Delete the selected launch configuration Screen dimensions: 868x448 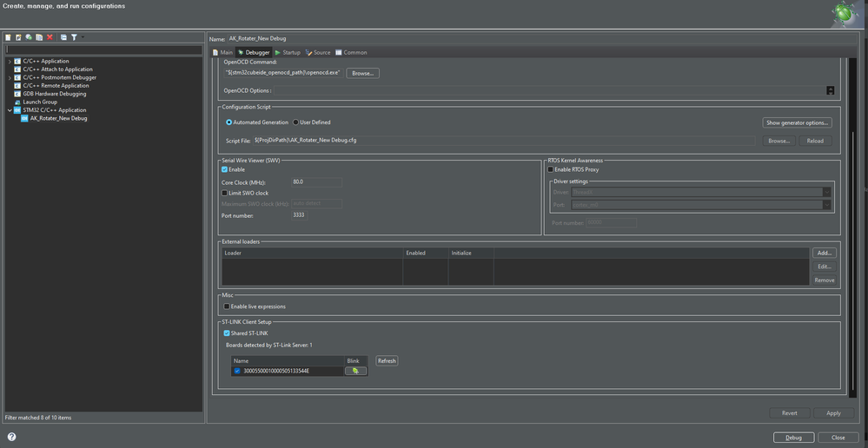50,37
